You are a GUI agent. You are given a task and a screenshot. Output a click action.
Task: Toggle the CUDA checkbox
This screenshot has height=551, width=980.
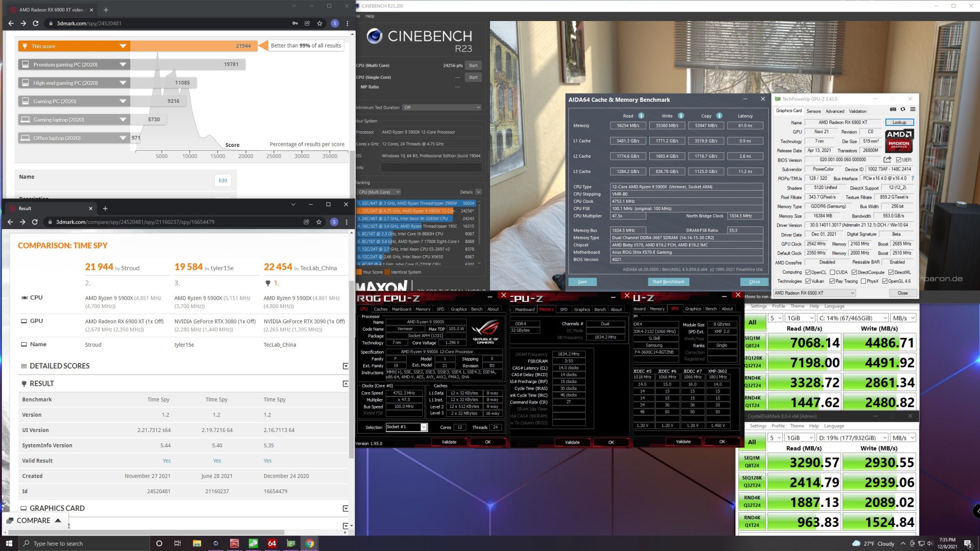click(832, 272)
